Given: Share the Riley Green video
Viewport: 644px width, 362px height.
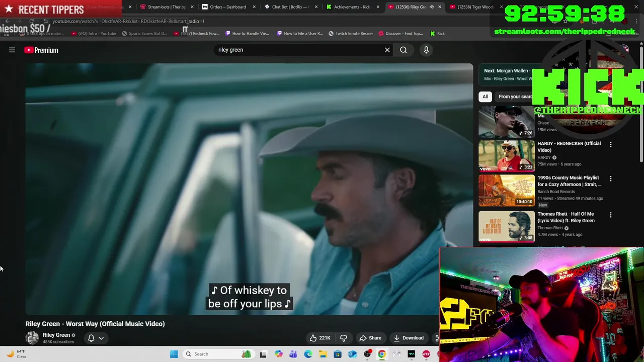Looking at the screenshot, I should pos(370,338).
